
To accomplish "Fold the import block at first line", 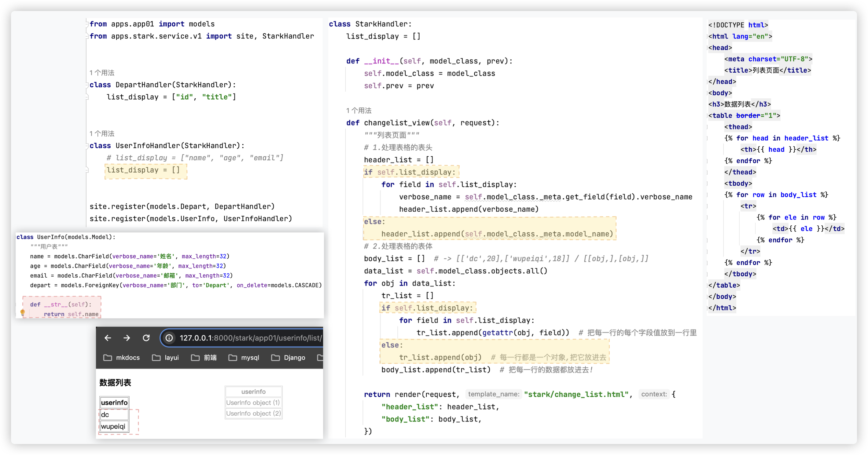I will coord(87,24).
